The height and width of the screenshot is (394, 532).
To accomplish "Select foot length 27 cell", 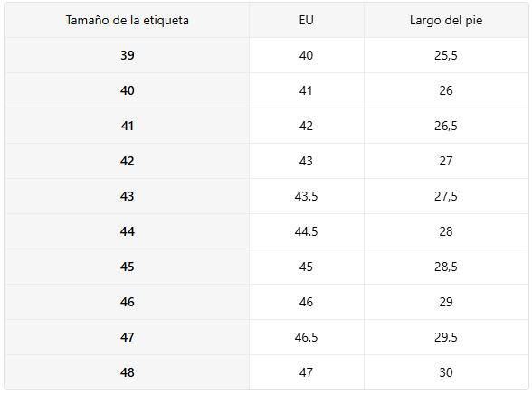I will [x=446, y=161].
